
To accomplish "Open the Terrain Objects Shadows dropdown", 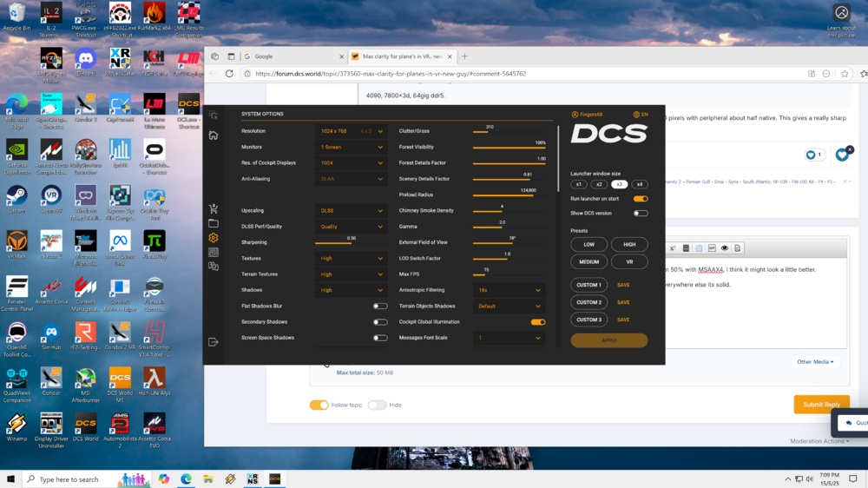I will [509, 306].
